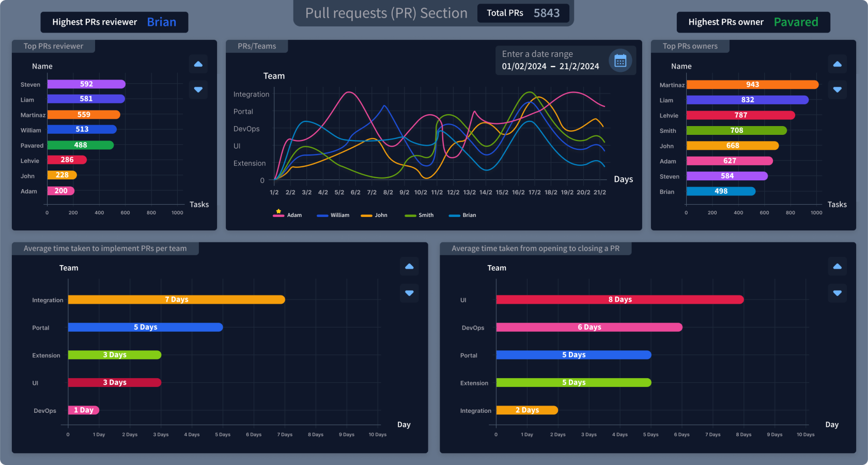The image size is (868, 465).
Task: Click up arrow in opening to closing PR panel
Action: (x=838, y=267)
